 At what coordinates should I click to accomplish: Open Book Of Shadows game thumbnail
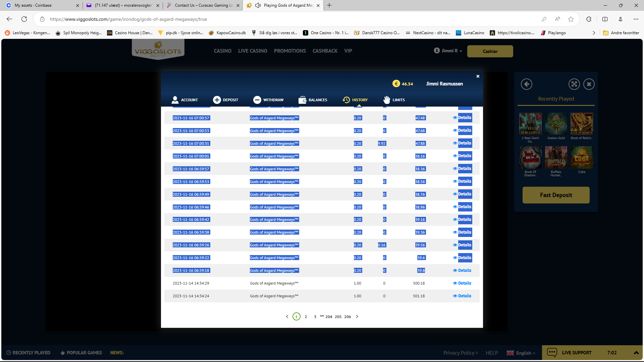coord(530,158)
